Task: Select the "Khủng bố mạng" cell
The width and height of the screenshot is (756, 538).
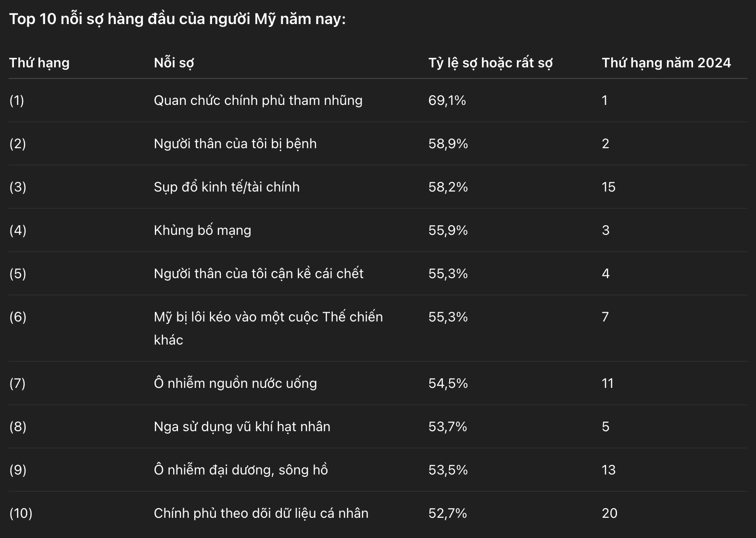Action: coord(202,230)
